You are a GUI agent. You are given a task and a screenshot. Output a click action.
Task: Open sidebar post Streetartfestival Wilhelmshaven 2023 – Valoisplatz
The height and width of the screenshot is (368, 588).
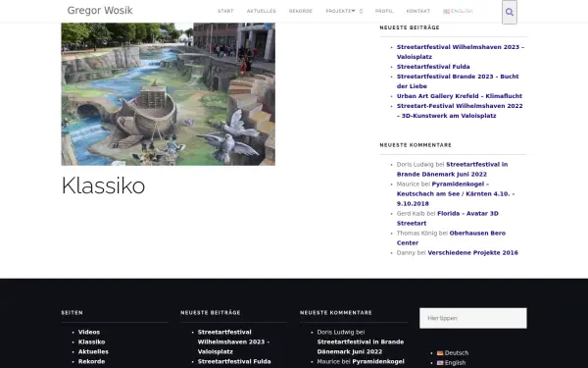pos(461,52)
